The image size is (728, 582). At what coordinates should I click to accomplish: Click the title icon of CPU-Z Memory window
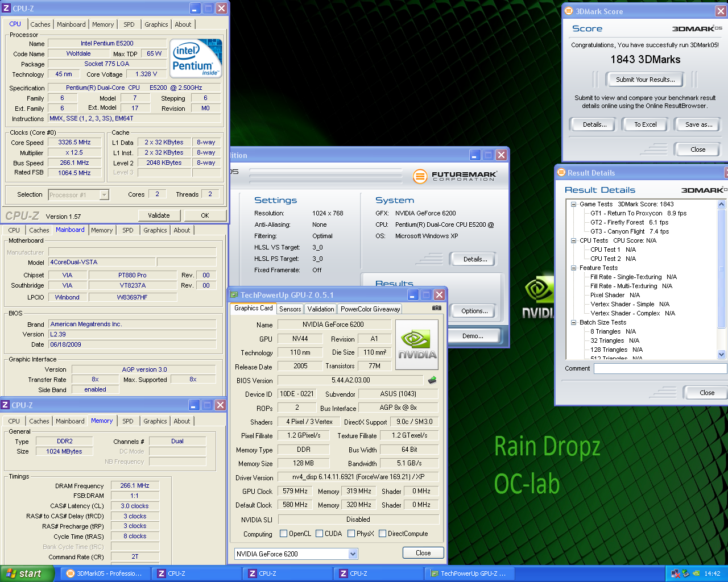(5, 405)
